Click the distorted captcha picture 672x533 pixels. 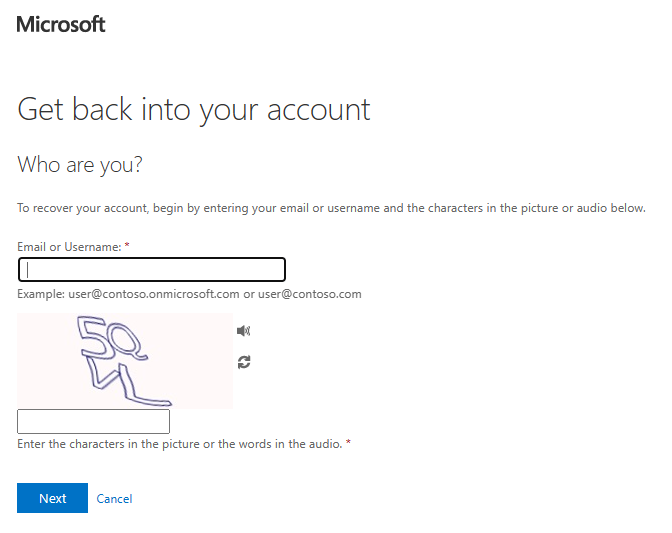coord(125,361)
